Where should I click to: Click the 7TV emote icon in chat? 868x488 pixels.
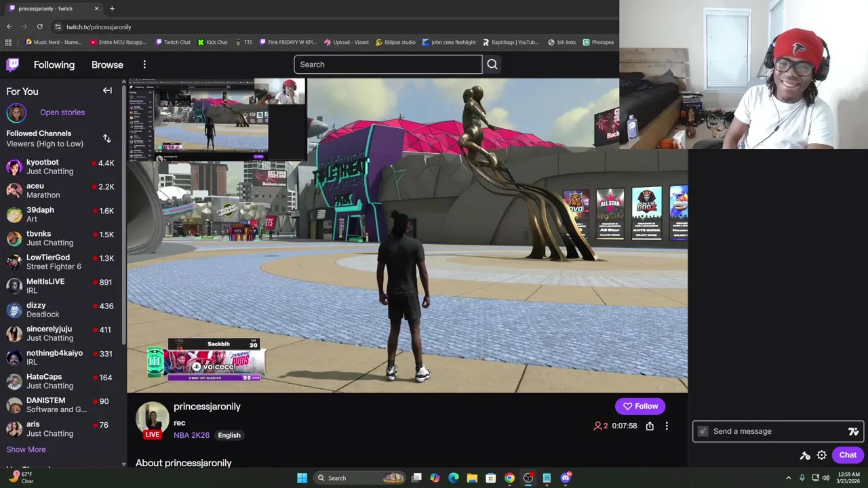[853, 431]
